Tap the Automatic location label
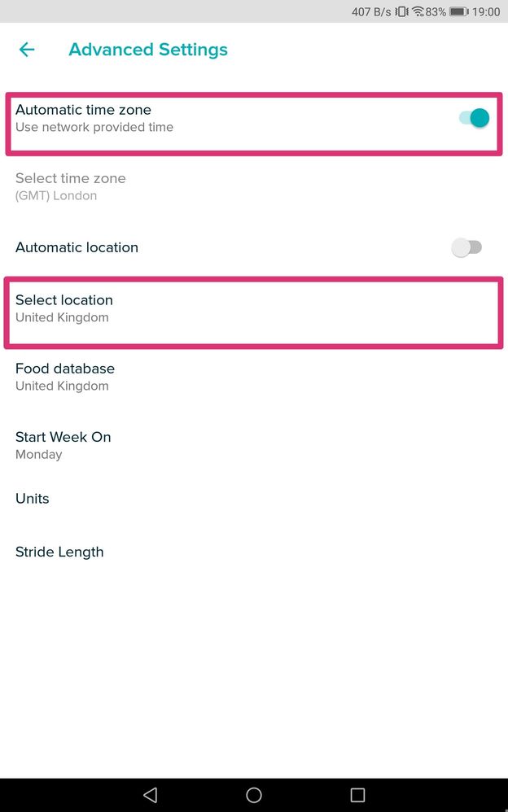The width and height of the screenshot is (508, 812). tap(77, 247)
